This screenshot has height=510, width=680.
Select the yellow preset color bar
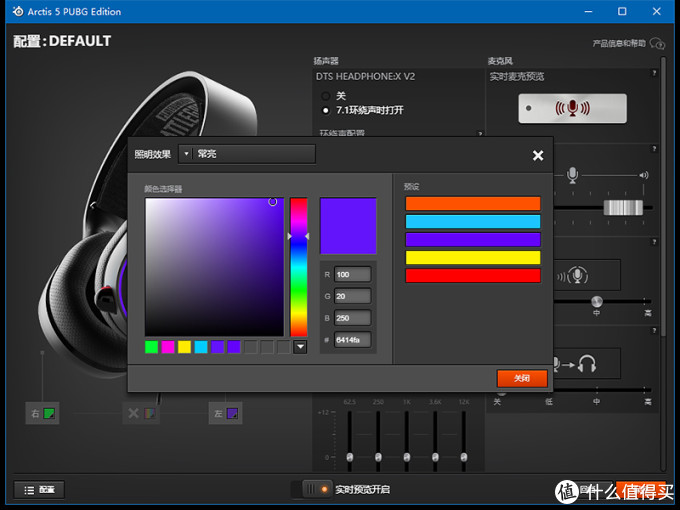click(x=473, y=257)
